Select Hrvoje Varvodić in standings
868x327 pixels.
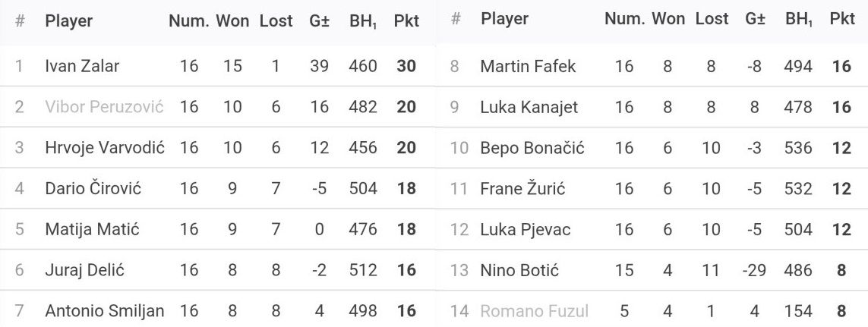[104, 148]
